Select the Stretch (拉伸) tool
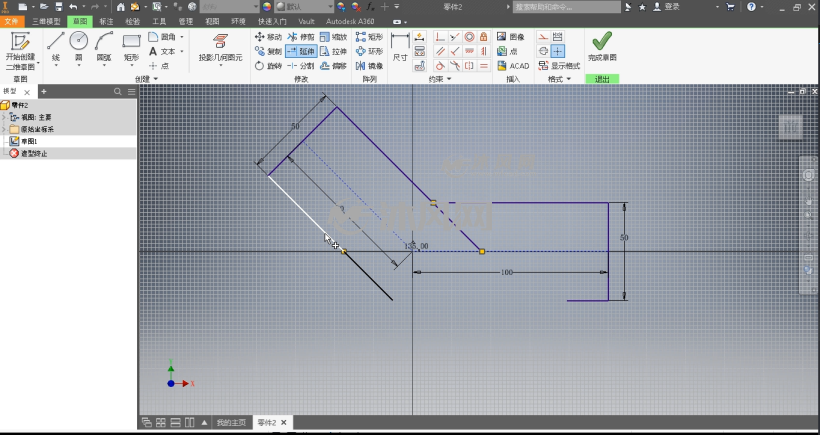Screen dimensions: 820x435 pos(333,51)
